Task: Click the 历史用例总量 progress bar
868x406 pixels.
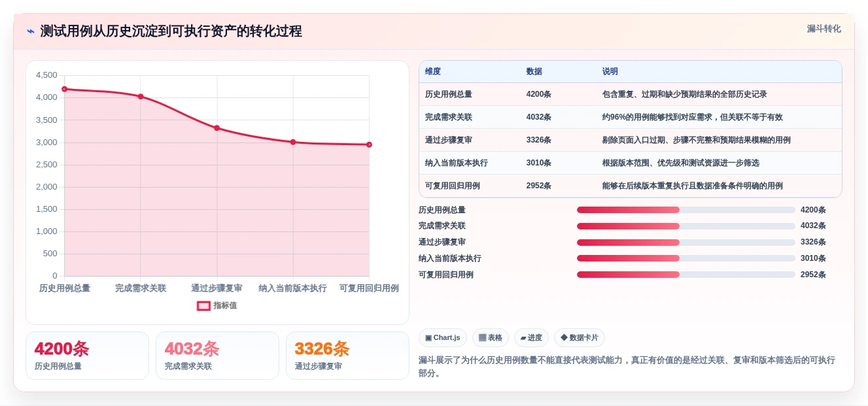Action: coord(686,210)
